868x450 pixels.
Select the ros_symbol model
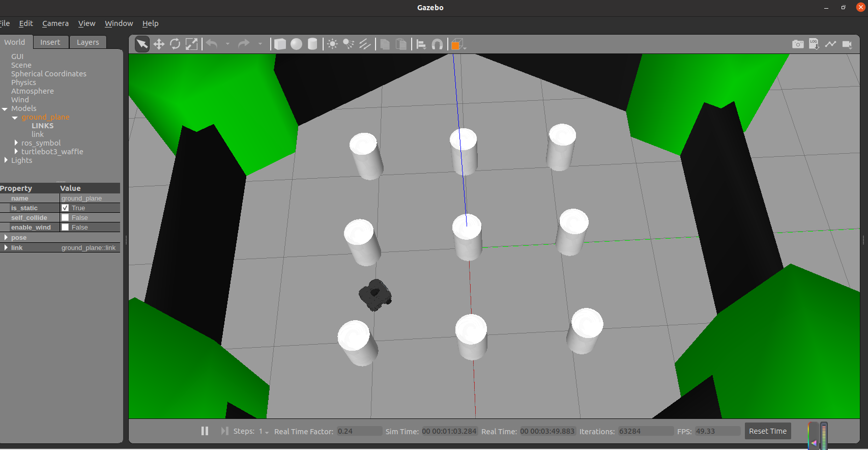[x=41, y=143]
